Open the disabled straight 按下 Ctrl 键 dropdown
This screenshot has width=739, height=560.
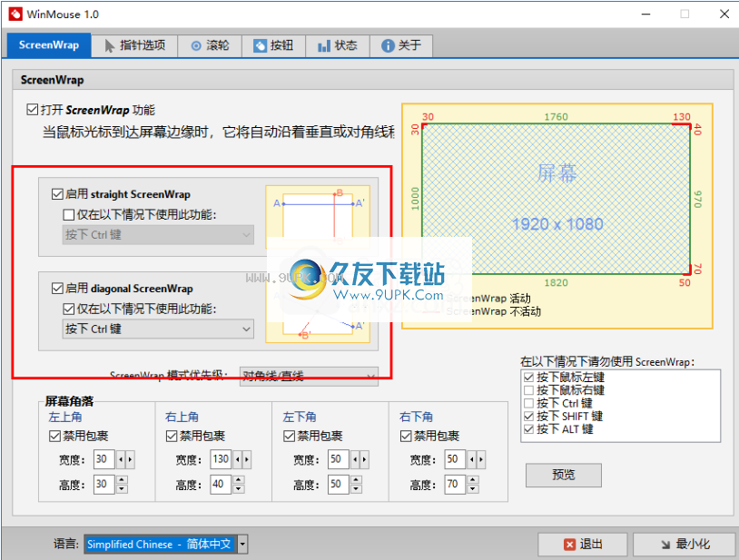[158, 234]
